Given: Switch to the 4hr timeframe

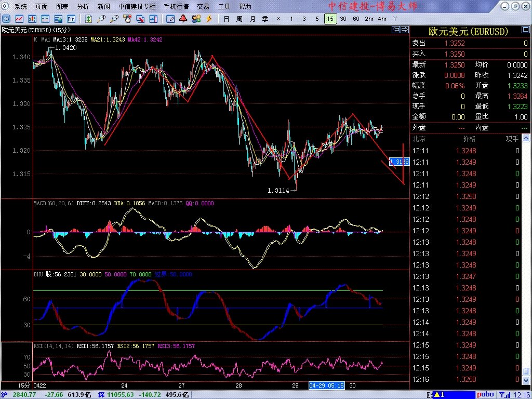Looking at the screenshot, I should 382,19.
